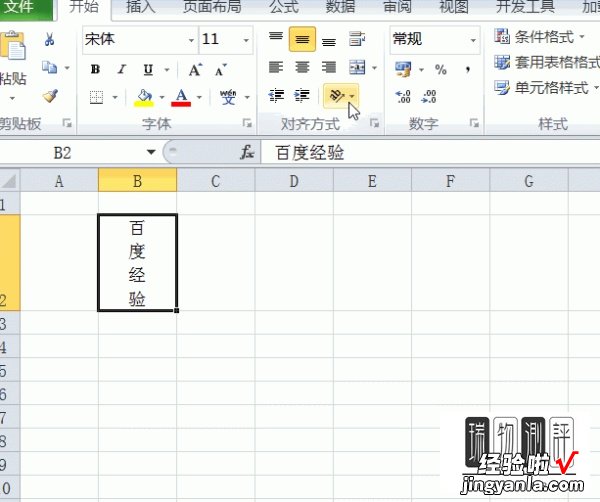
Task: Increase font size with large A
Action: tap(195, 70)
